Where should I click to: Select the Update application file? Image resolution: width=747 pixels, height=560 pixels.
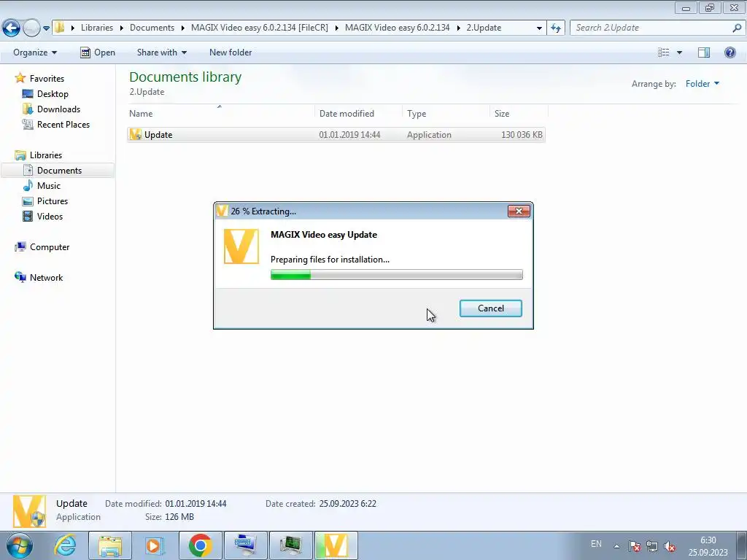click(336, 135)
